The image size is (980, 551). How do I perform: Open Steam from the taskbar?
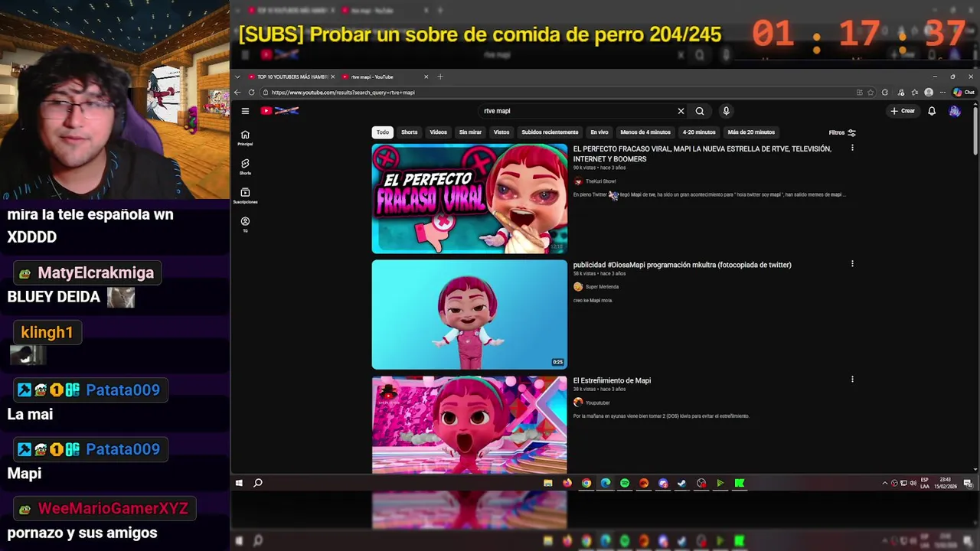tap(682, 483)
